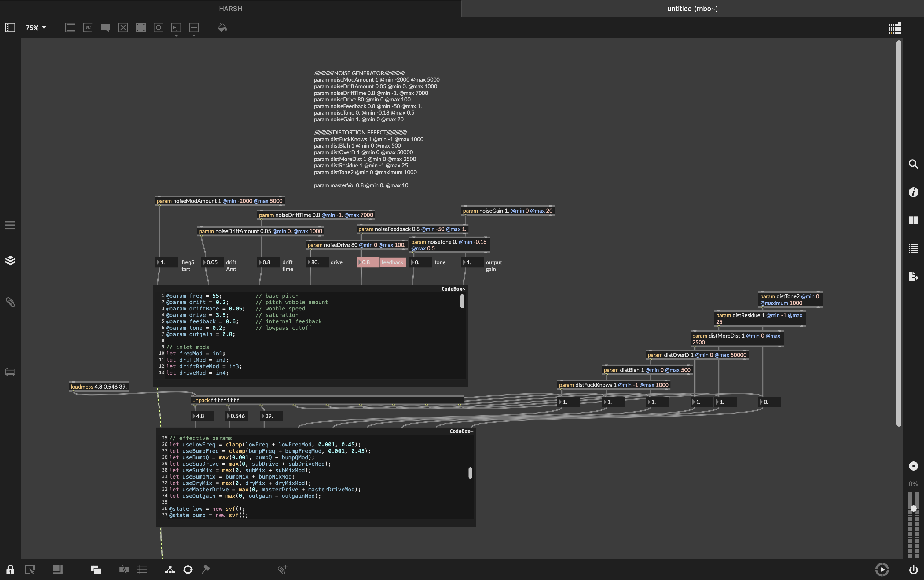Open the reference book icon in right sidebar
This screenshot has width=924, height=580.
point(913,220)
